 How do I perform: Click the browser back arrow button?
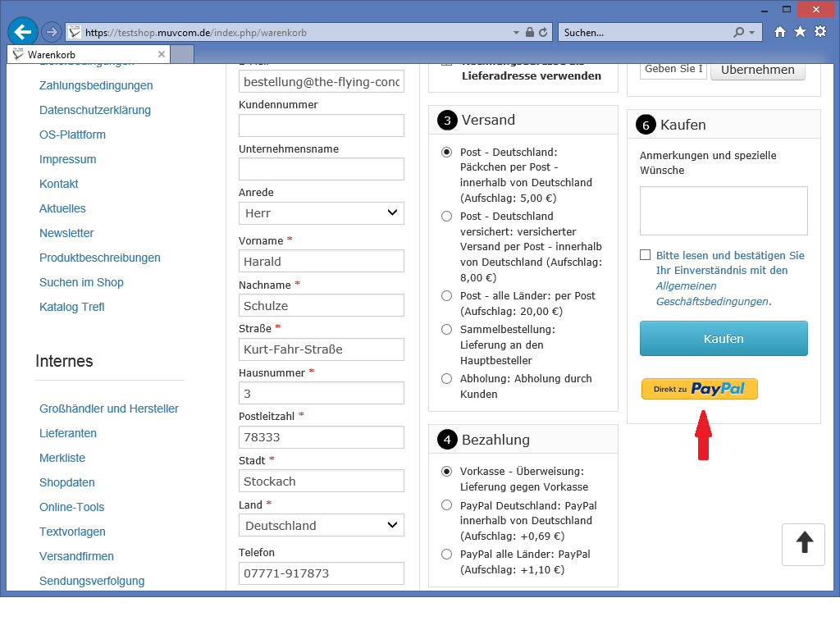click(23, 32)
